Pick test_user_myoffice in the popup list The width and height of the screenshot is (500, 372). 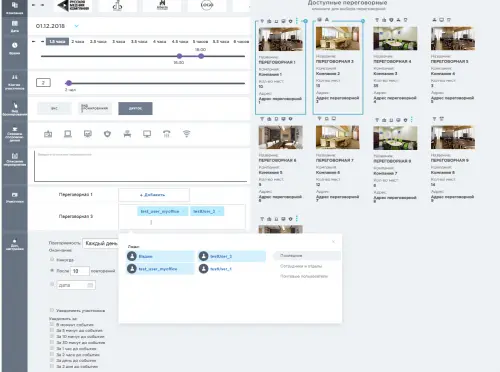(x=160, y=269)
